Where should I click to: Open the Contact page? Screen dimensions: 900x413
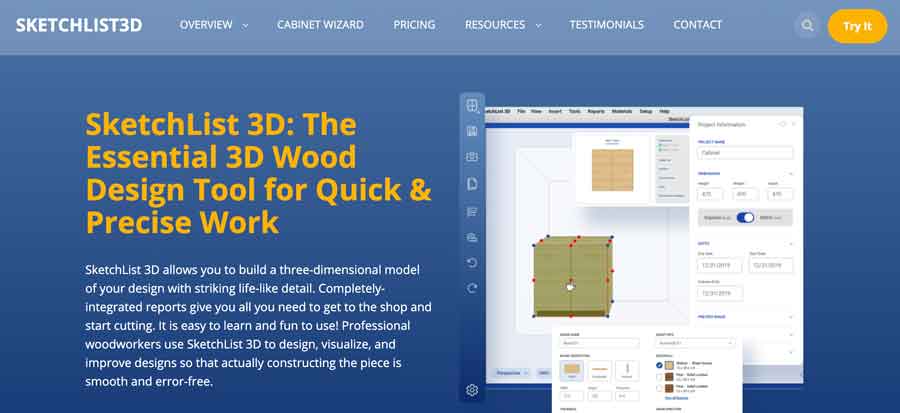(697, 25)
